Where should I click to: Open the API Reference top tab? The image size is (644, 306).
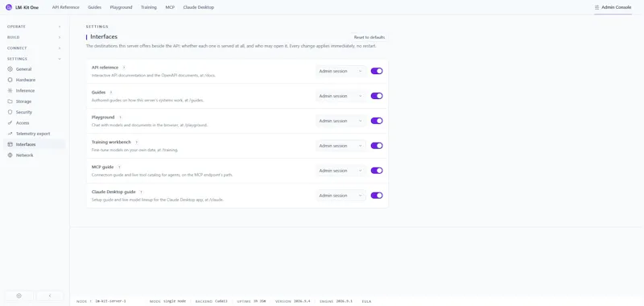point(66,7)
